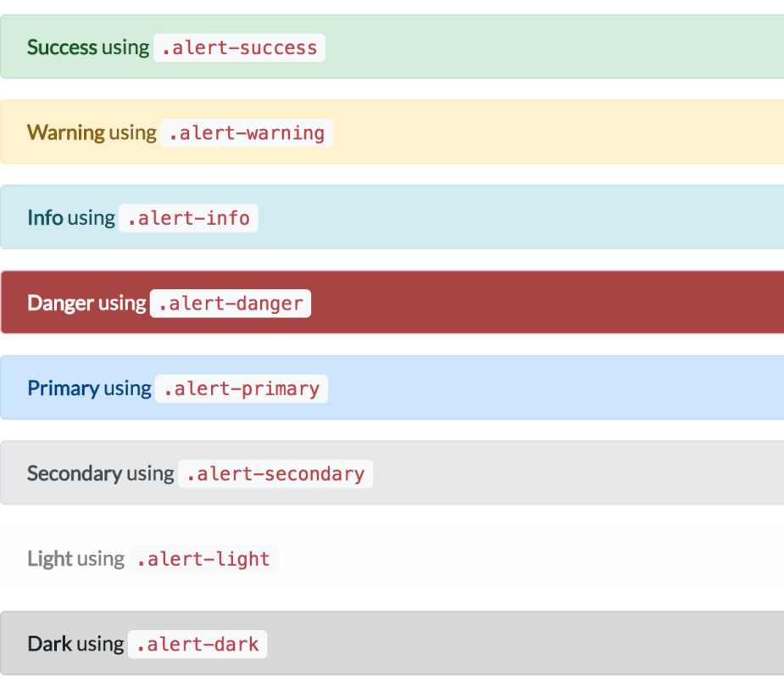Click empty area of the blue primary alert
784x687 pixels.
(551, 388)
